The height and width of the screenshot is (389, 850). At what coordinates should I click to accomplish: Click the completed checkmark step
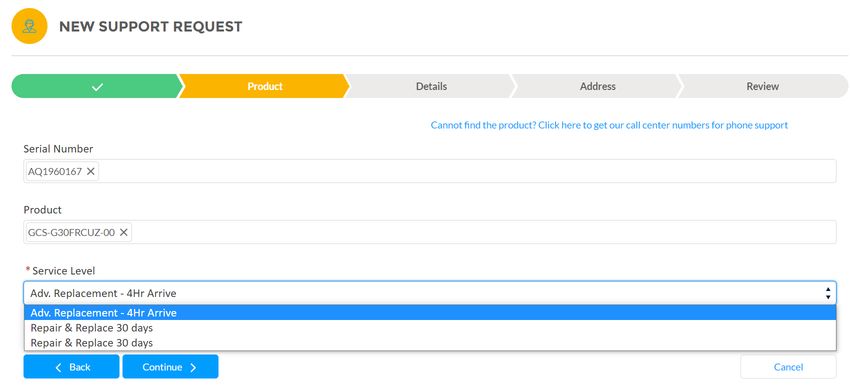pyautogui.click(x=98, y=86)
